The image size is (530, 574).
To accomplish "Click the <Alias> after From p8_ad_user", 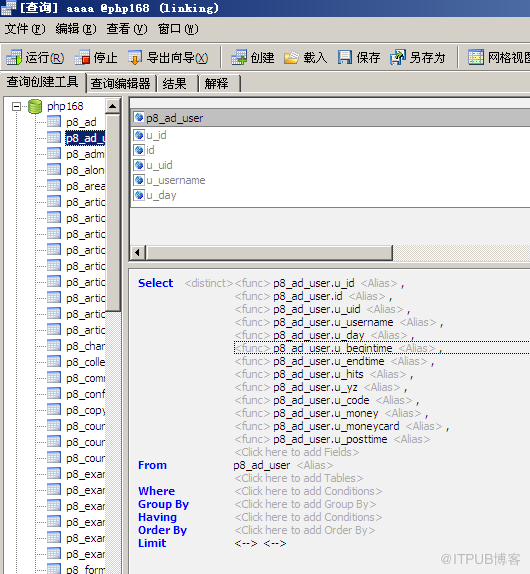I will click(x=315, y=465).
